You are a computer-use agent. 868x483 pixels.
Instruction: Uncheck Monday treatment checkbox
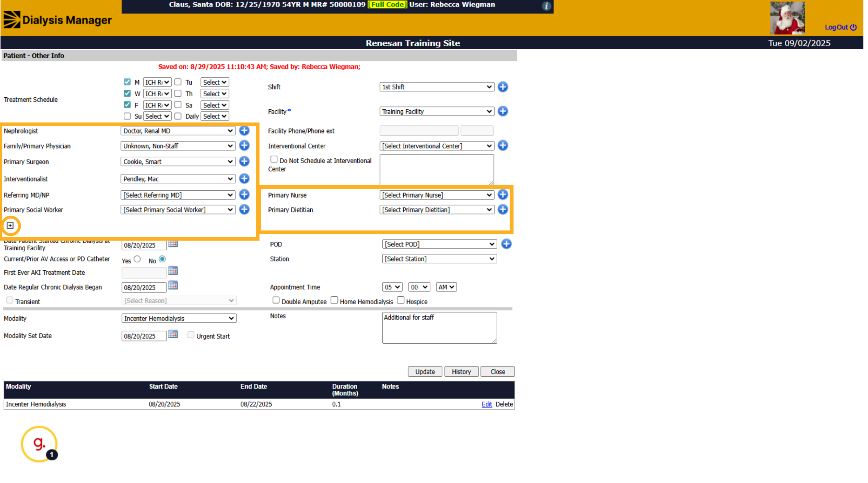[x=127, y=82]
